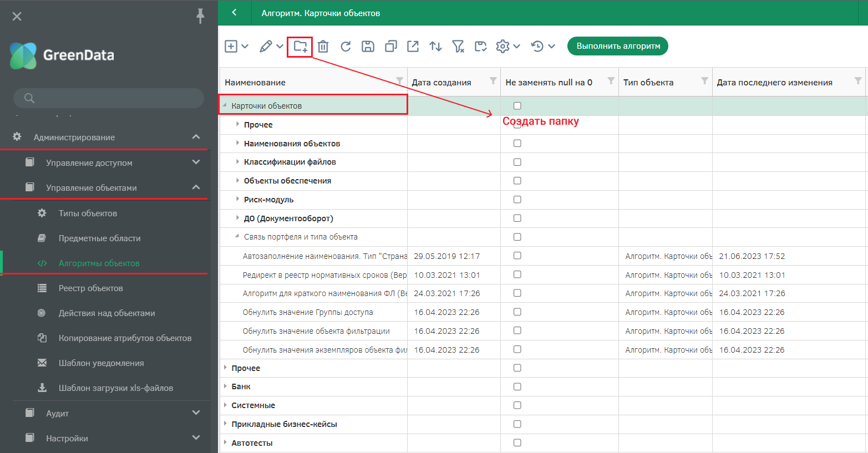
Task: Click the Выполнить алгоритм button
Action: click(x=617, y=46)
